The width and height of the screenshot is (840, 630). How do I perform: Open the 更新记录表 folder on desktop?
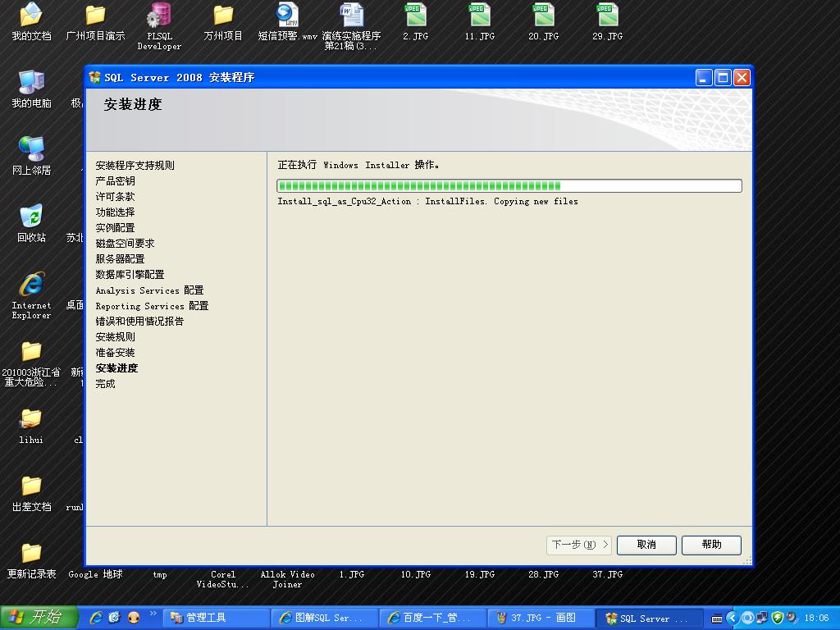coord(31,555)
